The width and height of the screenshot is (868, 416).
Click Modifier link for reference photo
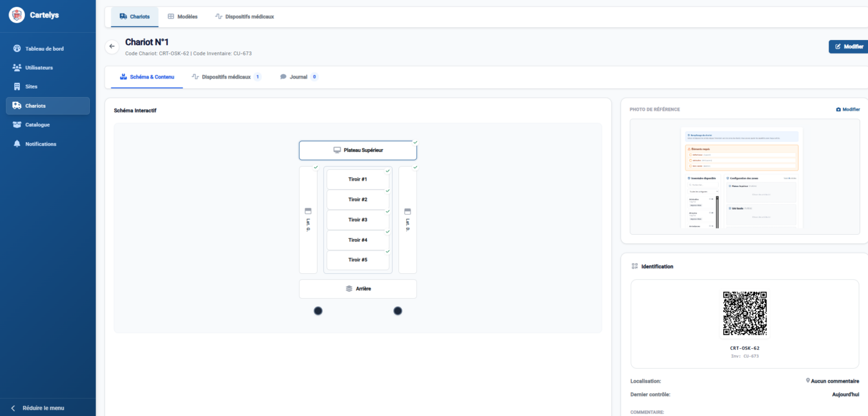coord(848,110)
